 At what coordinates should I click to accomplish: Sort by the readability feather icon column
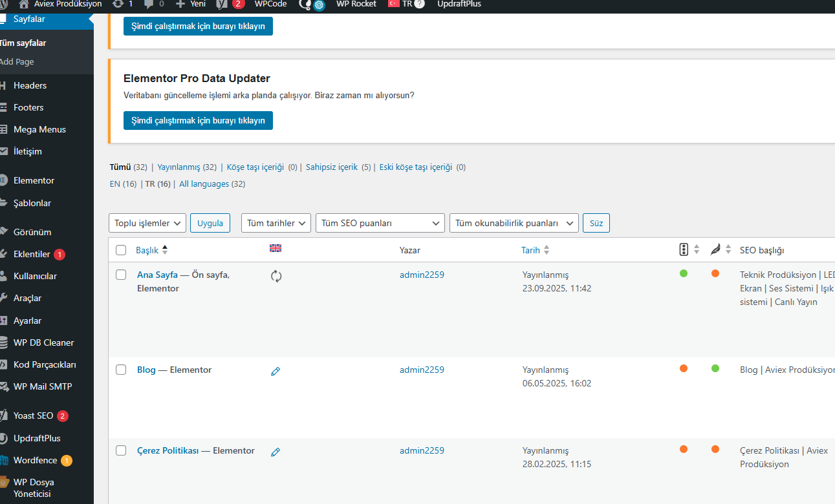[x=715, y=249]
